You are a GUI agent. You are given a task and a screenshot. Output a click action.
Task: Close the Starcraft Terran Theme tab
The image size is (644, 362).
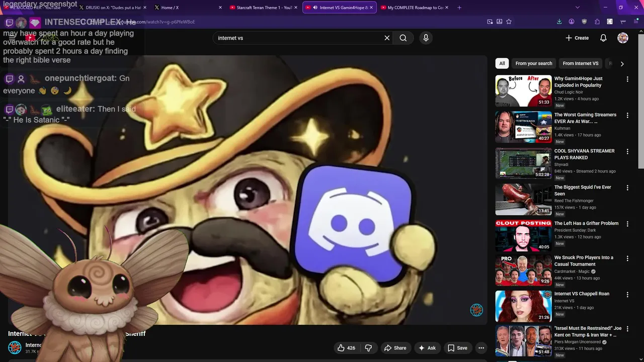point(295,8)
